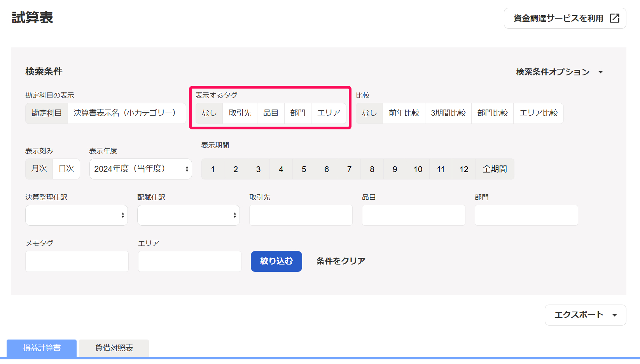Open the 配賦仕訳 dropdown
This screenshot has height=364, width=640.
click(x=189, y=215)
